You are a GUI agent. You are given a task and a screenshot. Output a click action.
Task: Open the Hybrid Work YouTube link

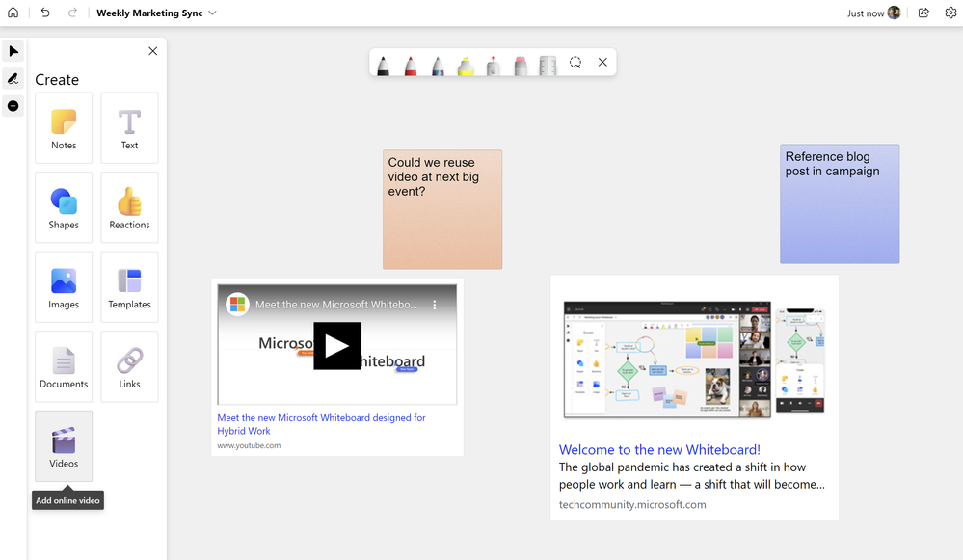click(320, 424)
